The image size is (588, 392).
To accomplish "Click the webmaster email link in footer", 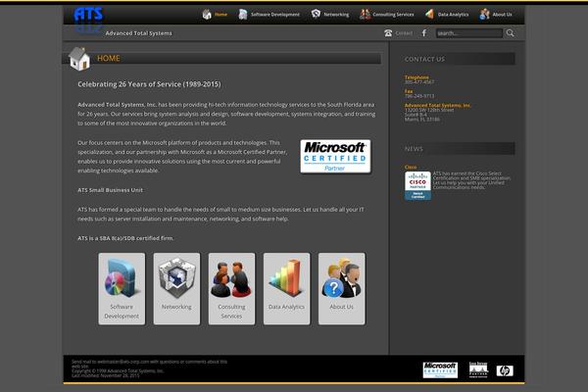I will coord(123,362).
